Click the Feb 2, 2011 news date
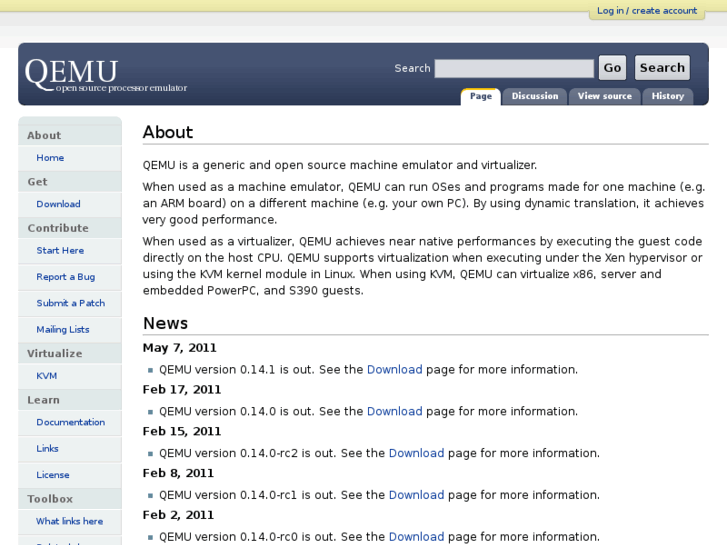The width and height of the screenshot is (727, 545). (x=178, y=515)
